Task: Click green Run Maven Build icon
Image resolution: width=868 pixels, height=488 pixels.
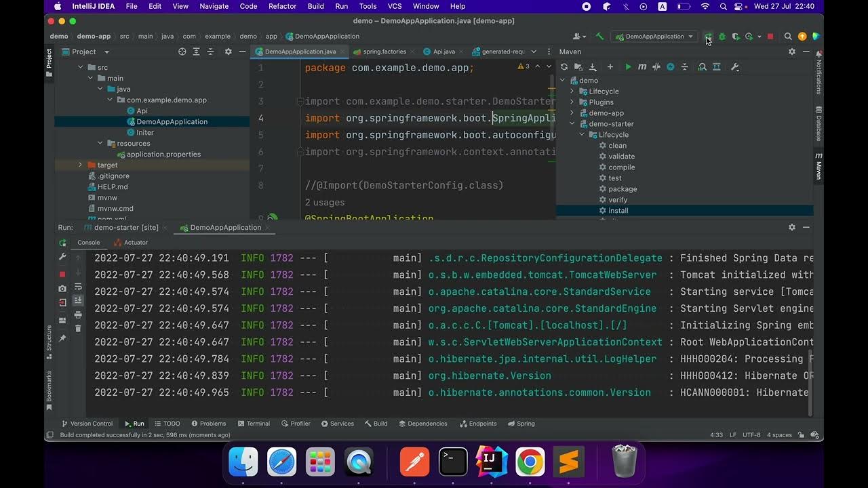Action: tap(628, 67)
